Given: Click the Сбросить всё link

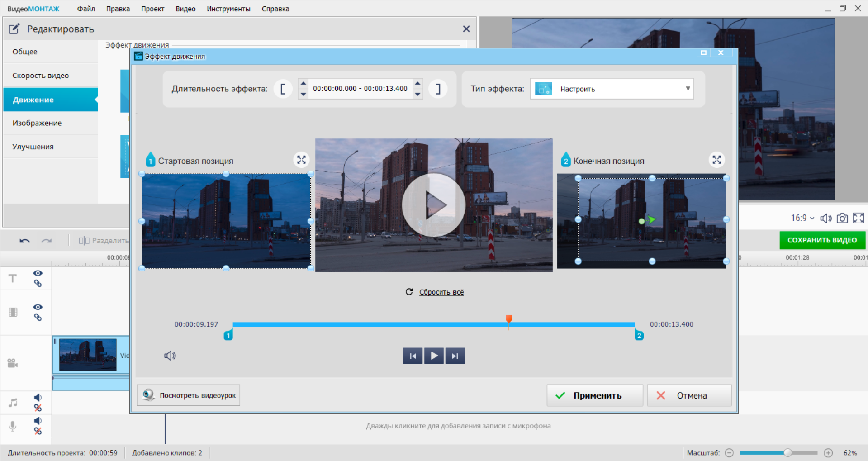Looking at the screenshot, I should point(441,292).
